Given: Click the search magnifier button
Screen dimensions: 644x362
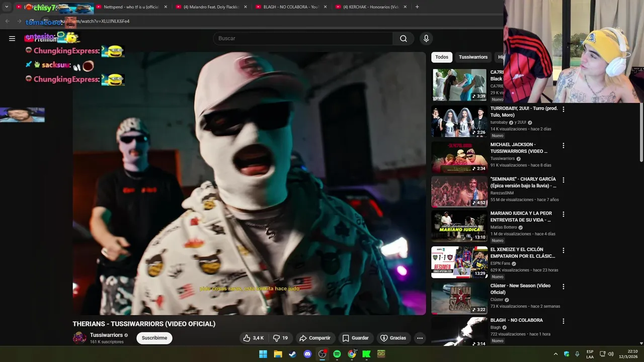Looking at the screenshot, I should pyautogui.click(x=404, y=38).
